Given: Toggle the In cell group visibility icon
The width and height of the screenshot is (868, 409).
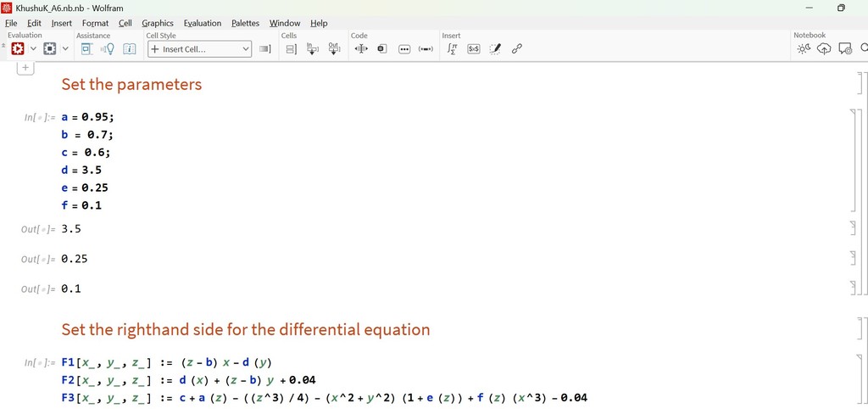Looking at the screenshot, I should pos(312,49).
